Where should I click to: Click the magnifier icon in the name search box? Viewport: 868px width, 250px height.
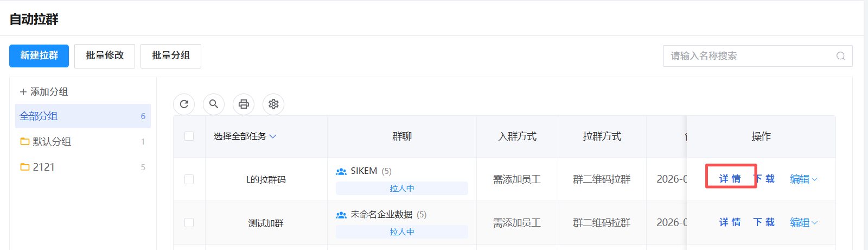pos(840,56)
